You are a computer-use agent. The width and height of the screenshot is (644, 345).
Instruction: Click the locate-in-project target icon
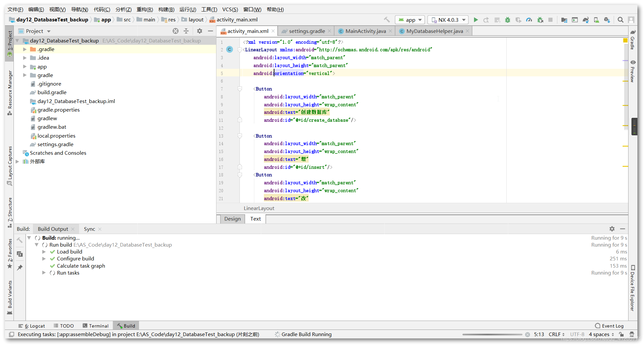pyautogui.click(x=176, y=31)
